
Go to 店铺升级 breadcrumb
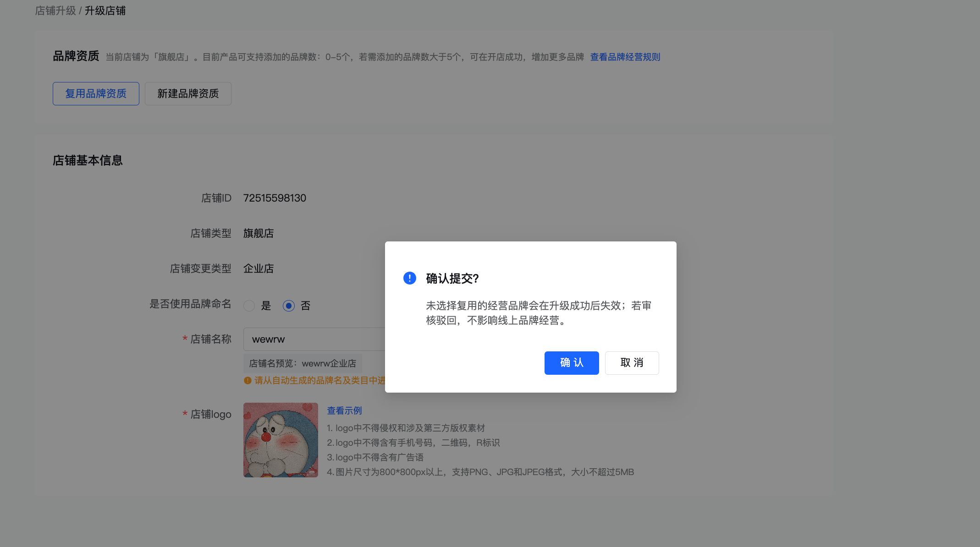pos(55,11)
